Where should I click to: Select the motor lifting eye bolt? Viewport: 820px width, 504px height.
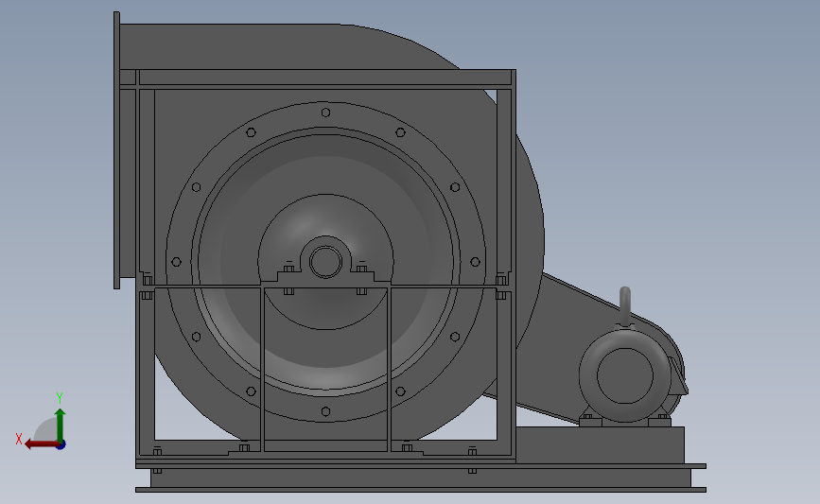point(625,305)
